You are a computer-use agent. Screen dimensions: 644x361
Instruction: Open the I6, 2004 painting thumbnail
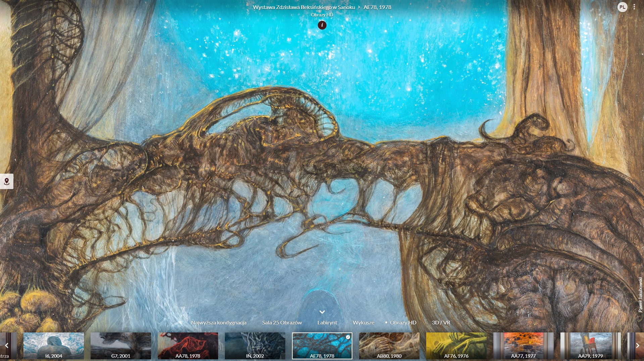(54, 346)
